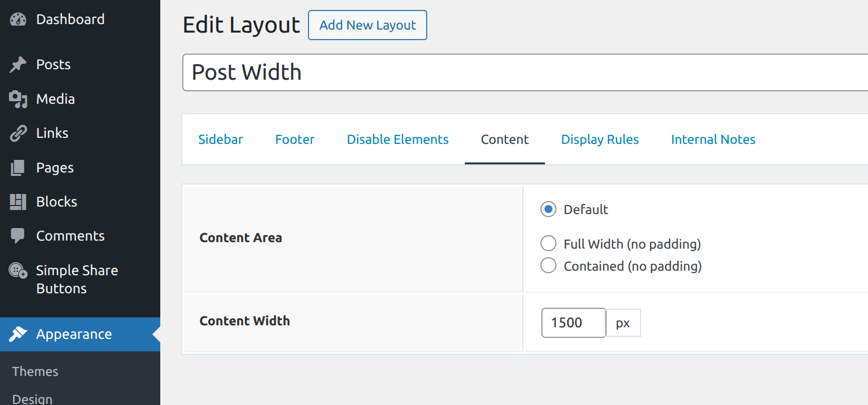Click the Simple Share Buttons icon
The width and height of the screenshot is (868, 405).
pyautogui.click(x=18, y=271)
